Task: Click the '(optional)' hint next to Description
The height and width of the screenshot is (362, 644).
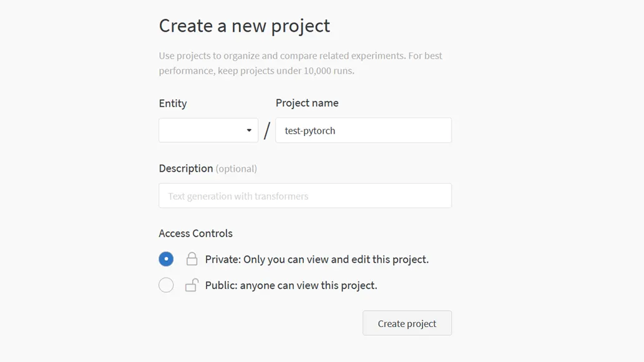Action: pyautogui.click(x=237, y=169)
